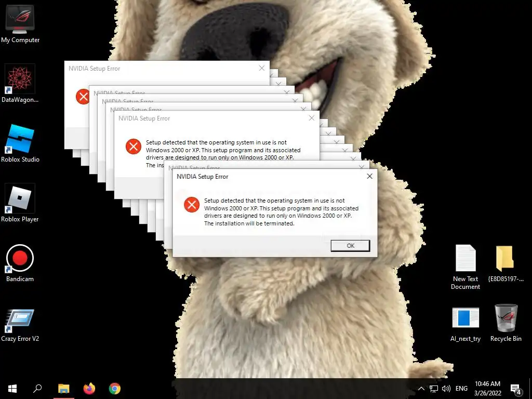Open the notification center icon

[x=515, y=389]
